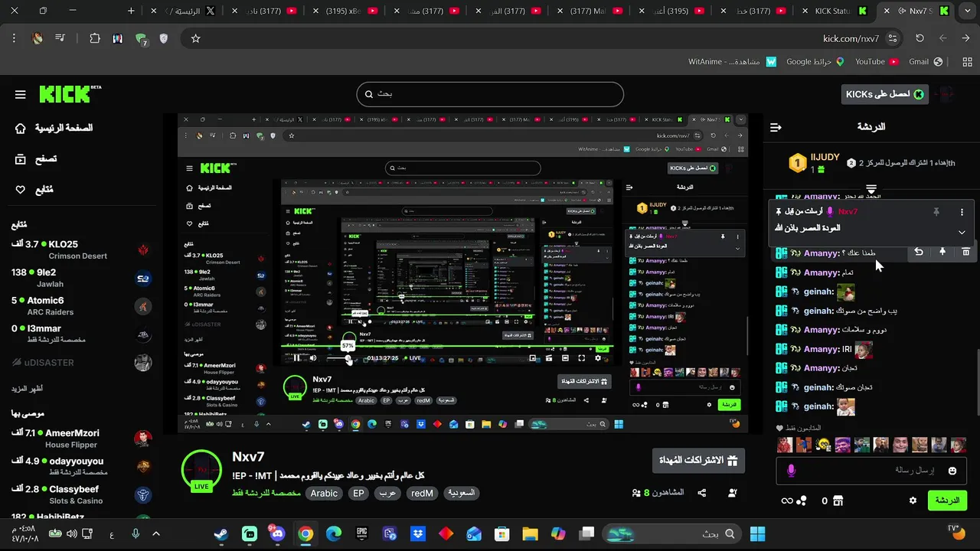Viewport: 980px width, 551px height.
Task: Open the Chrome extensions puzzle icon
Action: pos(95,38)
